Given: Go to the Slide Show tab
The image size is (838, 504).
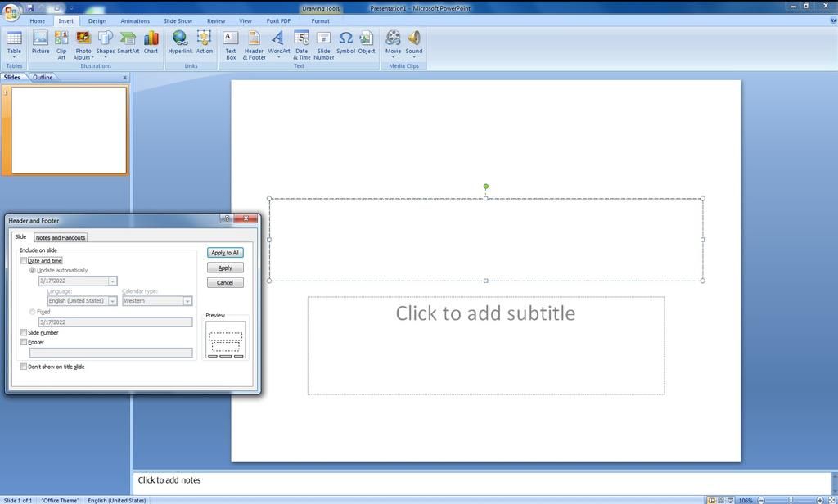Looking at the screenshot, I should 178,20.
